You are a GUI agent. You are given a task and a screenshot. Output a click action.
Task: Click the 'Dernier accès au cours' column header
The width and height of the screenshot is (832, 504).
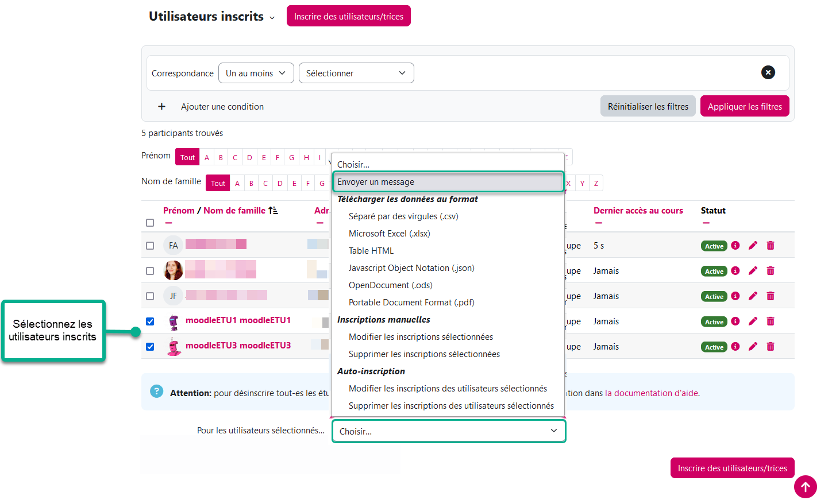pos(638,211)
